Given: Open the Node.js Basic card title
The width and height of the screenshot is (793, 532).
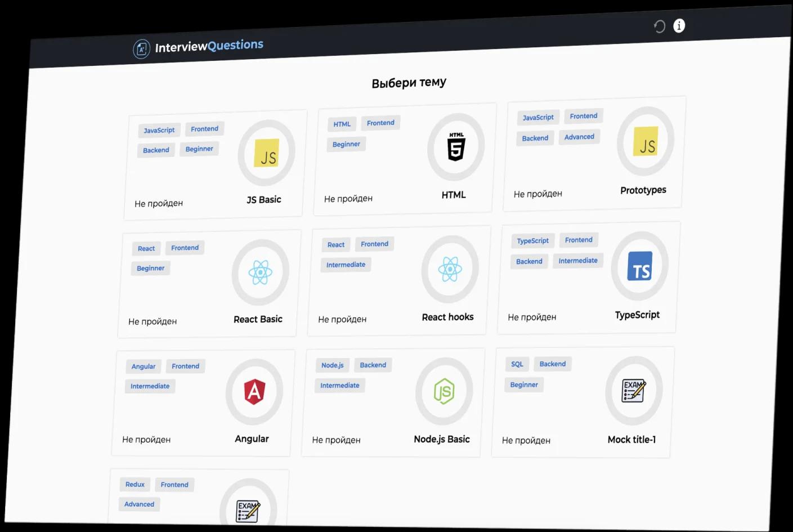Looking at the screenshot, I should 441,439.
